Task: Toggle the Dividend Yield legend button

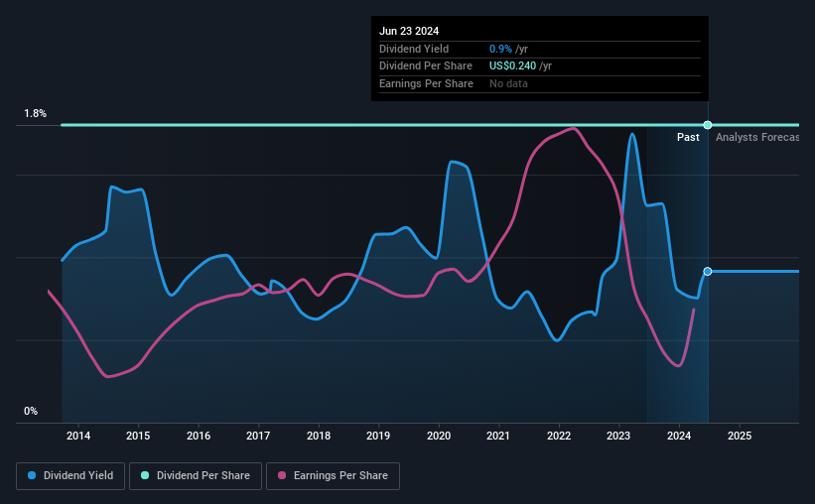Action: (x=70, y=476)
